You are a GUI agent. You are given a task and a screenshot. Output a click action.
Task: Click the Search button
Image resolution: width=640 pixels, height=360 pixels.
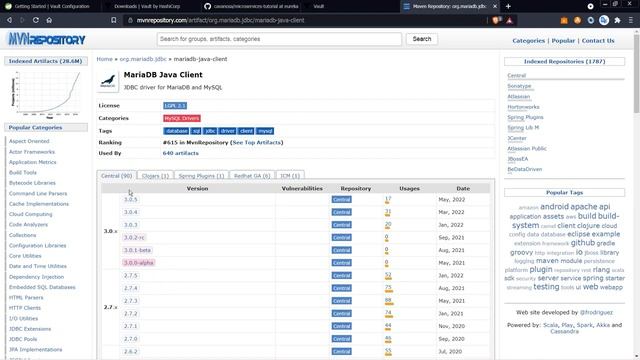422,39
